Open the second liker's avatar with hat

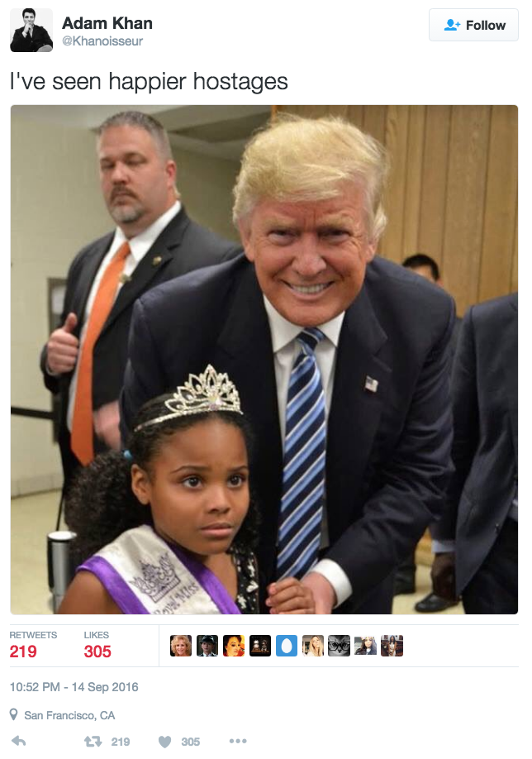tap(207, 646)
